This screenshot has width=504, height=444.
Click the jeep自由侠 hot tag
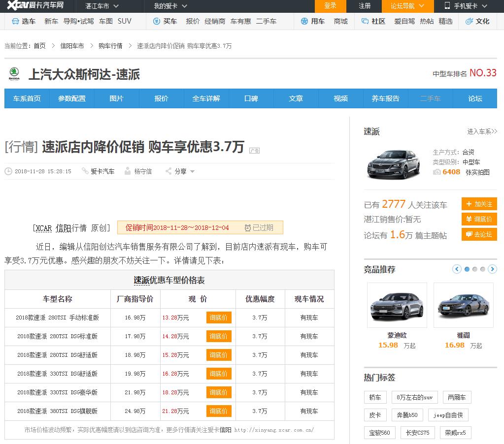coord(448,415)
